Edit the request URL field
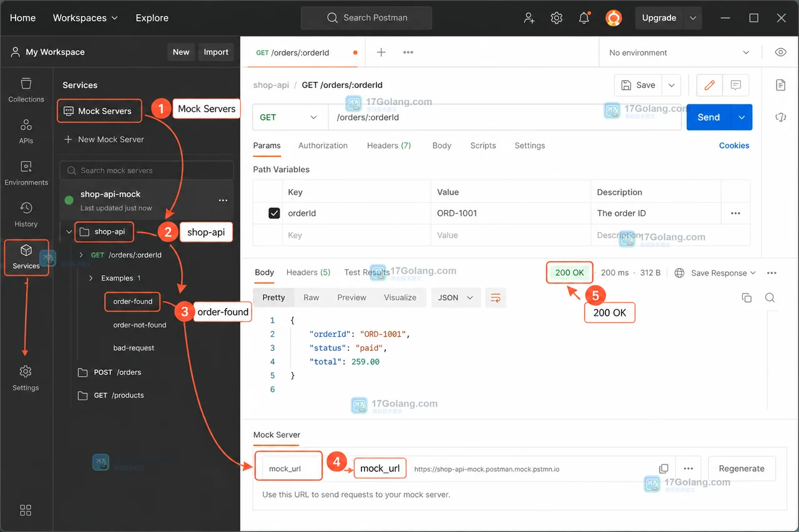 point(505,117)
